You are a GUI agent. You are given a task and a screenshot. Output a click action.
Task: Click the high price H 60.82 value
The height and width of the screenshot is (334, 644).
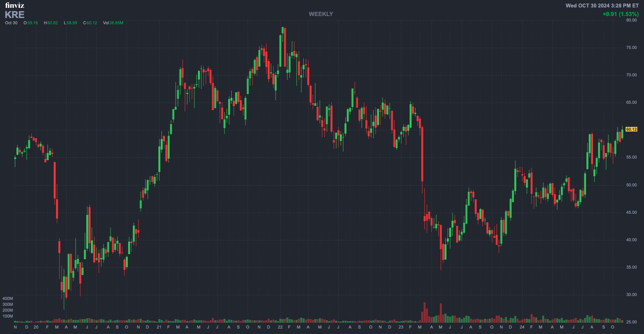pyautogui.click(x=51, y=23)
